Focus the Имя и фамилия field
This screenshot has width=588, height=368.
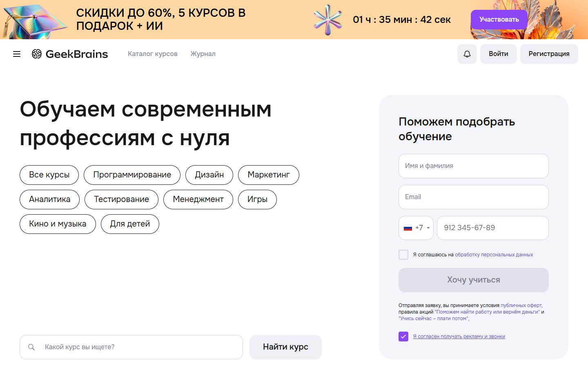tap(474, 166)
